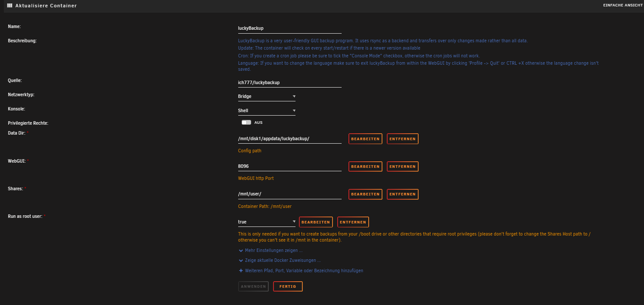Click Bearbeiten for Data Dir
Image resolution: width=644 pixels, height=305 pixels.
coord(365,139)
